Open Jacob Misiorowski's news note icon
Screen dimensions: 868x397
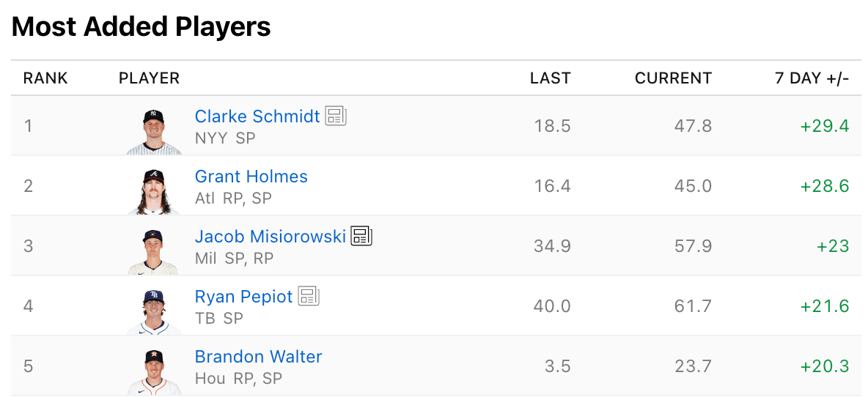(x=361, y=236)
